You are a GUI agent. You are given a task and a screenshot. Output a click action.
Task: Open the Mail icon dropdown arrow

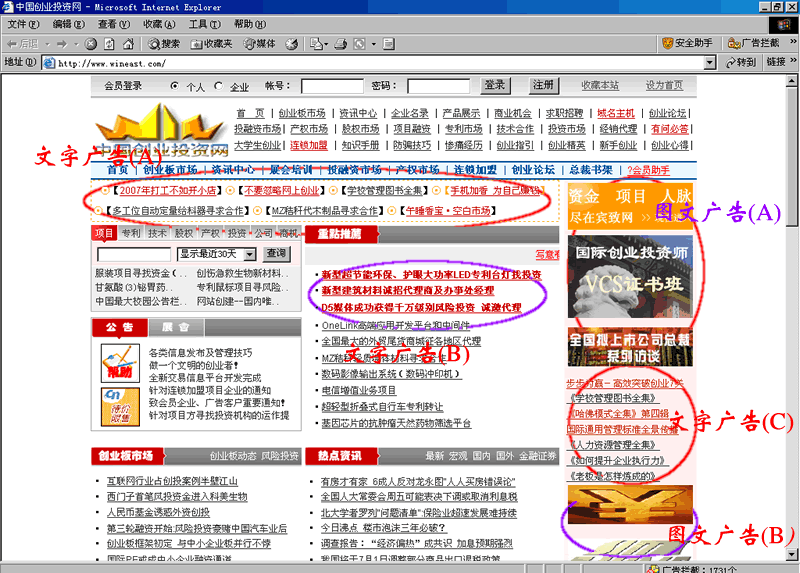click(326, 44)
